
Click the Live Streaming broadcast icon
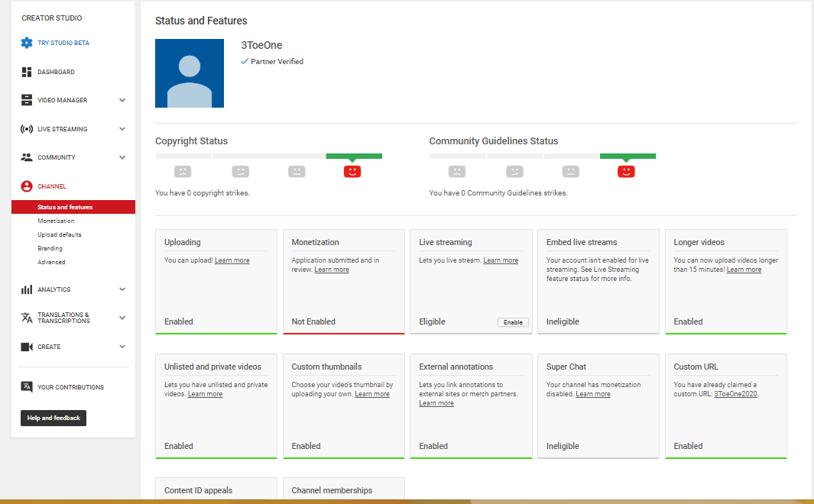tap(27, 129)
